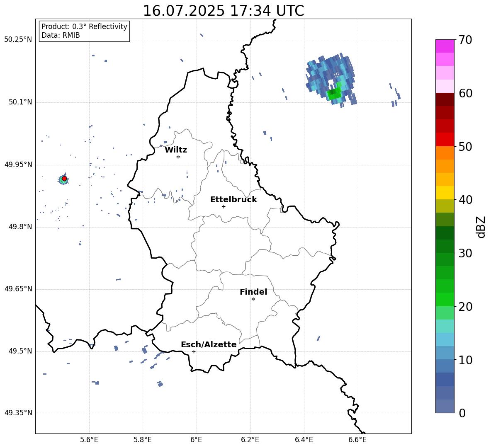The image size is (491, 448).
Task: Click the '6.4°E' longitude label
Action: coord(304,440)
